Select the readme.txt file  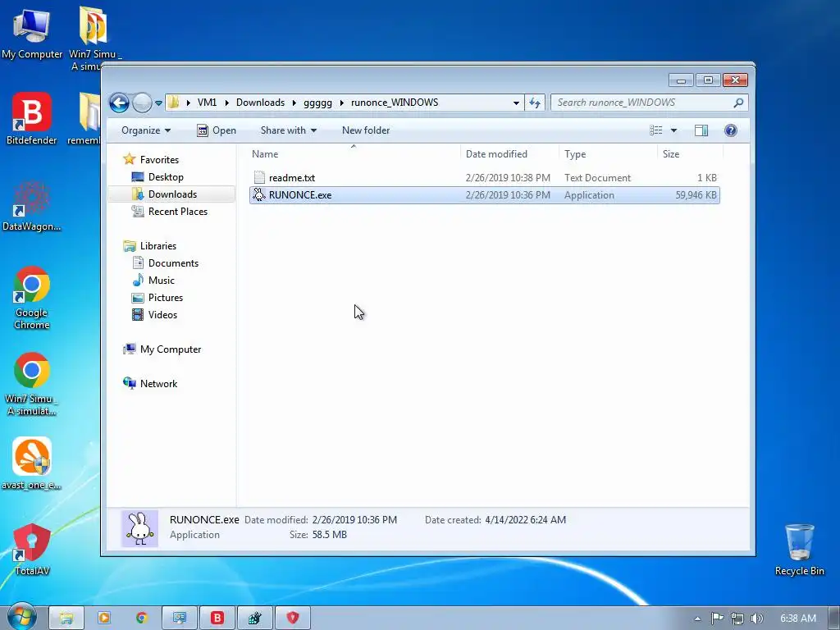tap(484, 178)
